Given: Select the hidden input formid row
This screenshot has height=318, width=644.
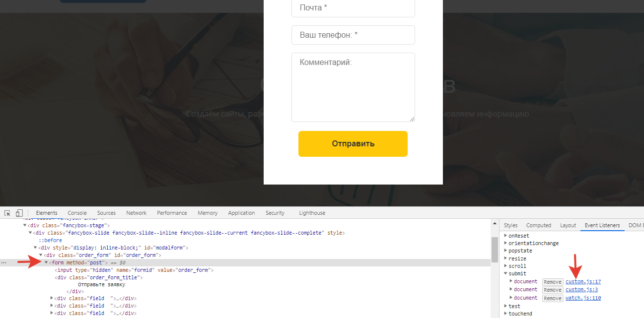Looking at the screenshot, I should click(x=134, y=270).
